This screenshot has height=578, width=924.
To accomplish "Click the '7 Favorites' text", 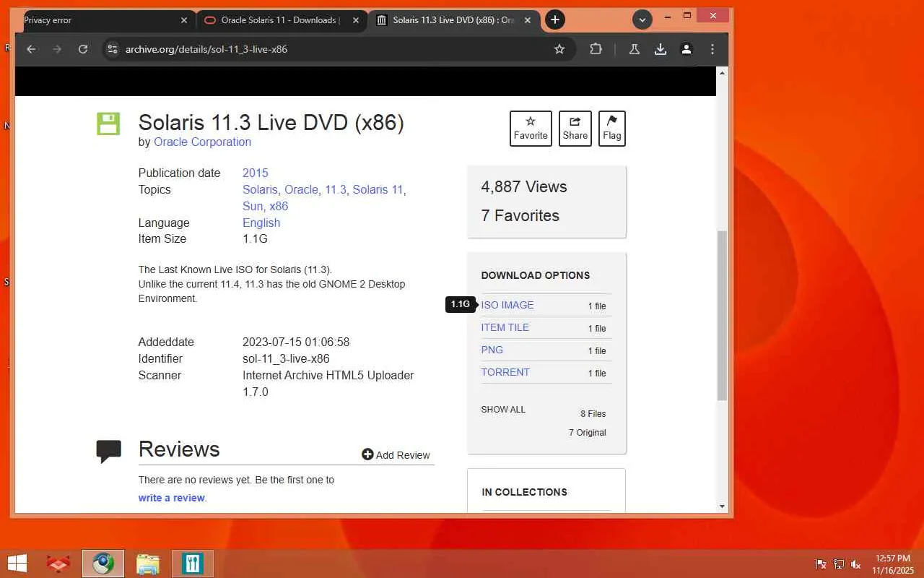I will click(520, 215).
